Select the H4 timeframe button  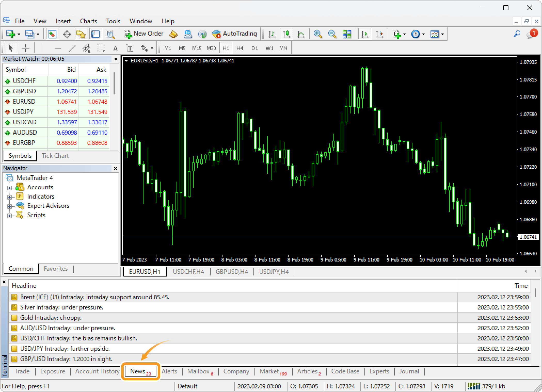pyautogui.click(x=240, y=48)
